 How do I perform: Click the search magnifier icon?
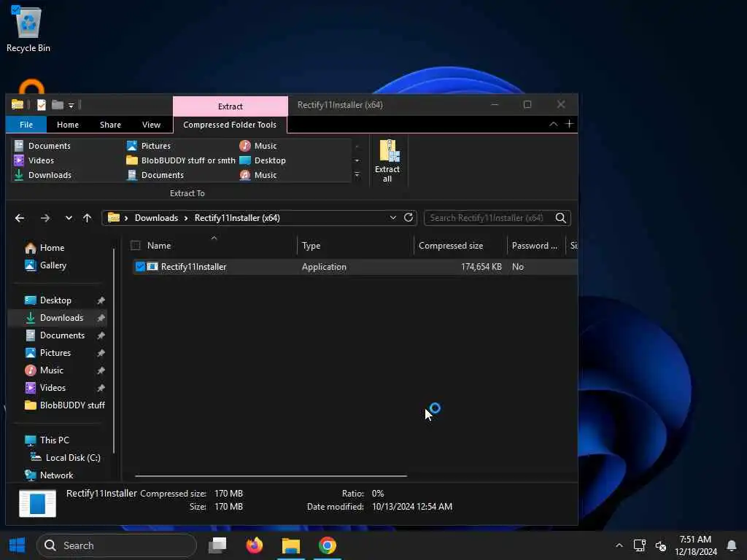tap(561, 218)
